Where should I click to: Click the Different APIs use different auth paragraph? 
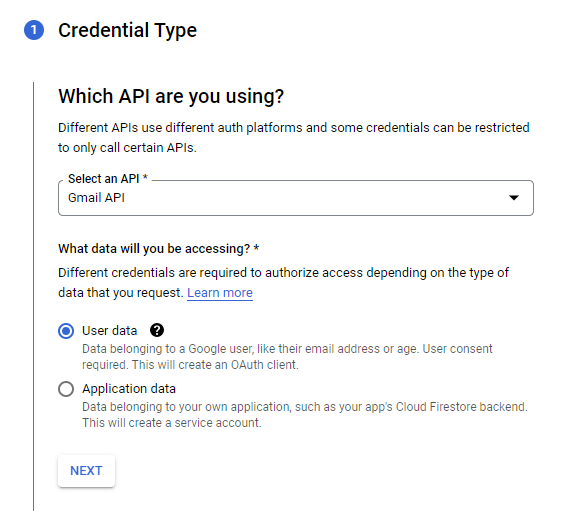(x=294, y=138)
